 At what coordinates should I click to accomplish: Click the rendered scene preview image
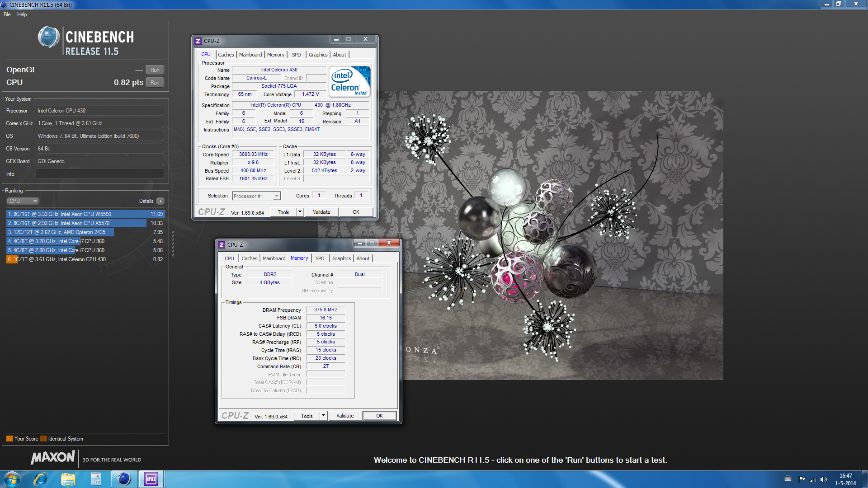coord(521,235)
